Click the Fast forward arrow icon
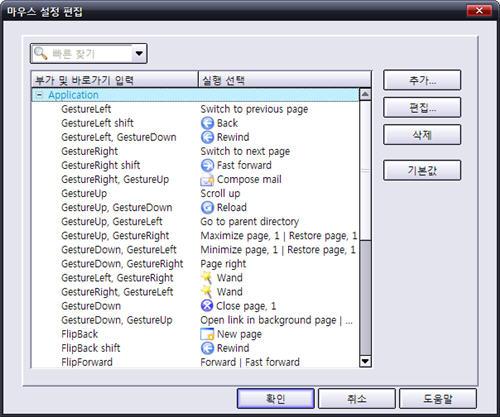The image size is (500, 417). pos(207,165)
